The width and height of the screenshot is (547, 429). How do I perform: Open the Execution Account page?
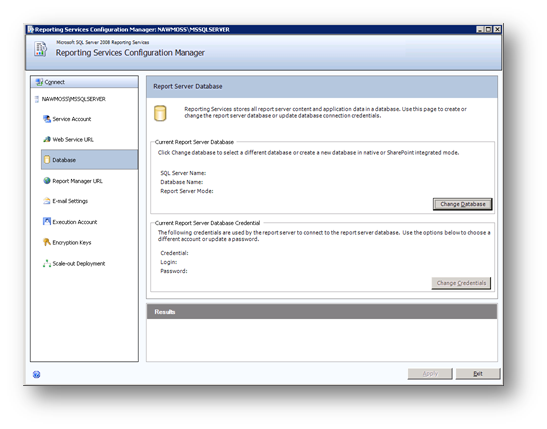pos(75,222)
